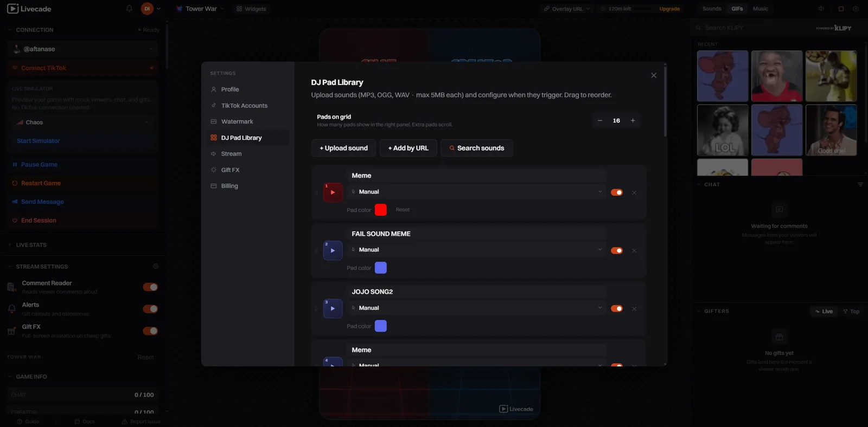Decrease pads on grid count
The height and width of the screenshot is (427, 868).
click(599, 120)
